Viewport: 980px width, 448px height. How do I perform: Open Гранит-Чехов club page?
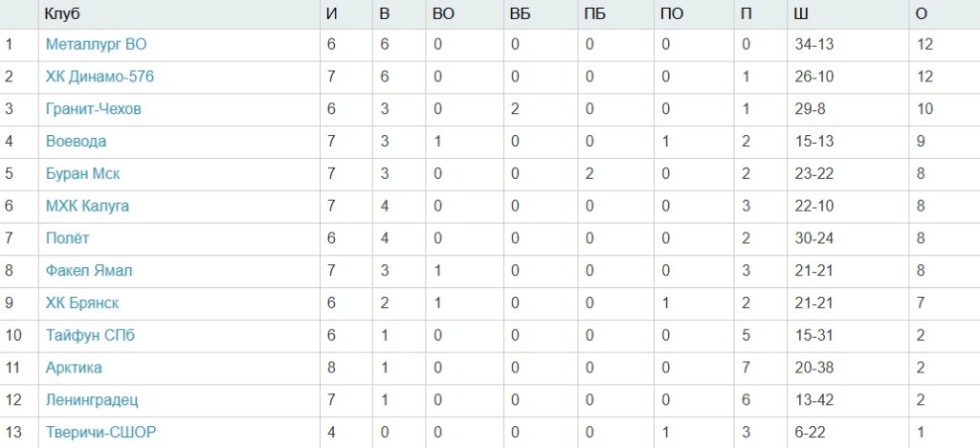tap(94, 109)
